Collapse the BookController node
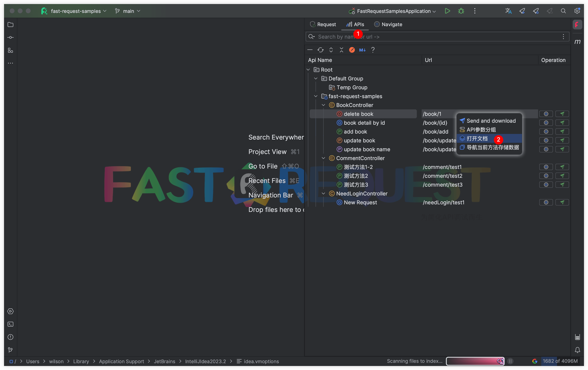This screenshot has width=588, height=370. tap(323, 105)
